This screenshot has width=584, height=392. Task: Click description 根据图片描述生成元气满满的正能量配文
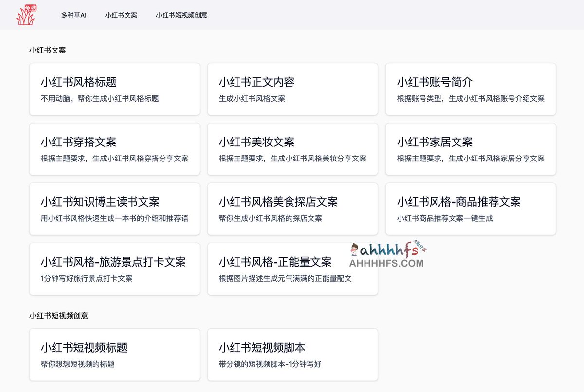(285, 278)
